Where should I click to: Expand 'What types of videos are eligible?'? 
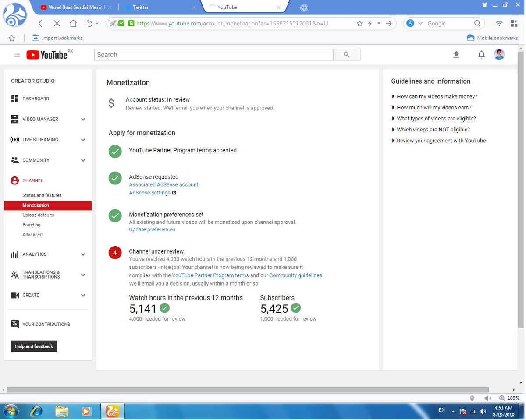coord(434,119)
